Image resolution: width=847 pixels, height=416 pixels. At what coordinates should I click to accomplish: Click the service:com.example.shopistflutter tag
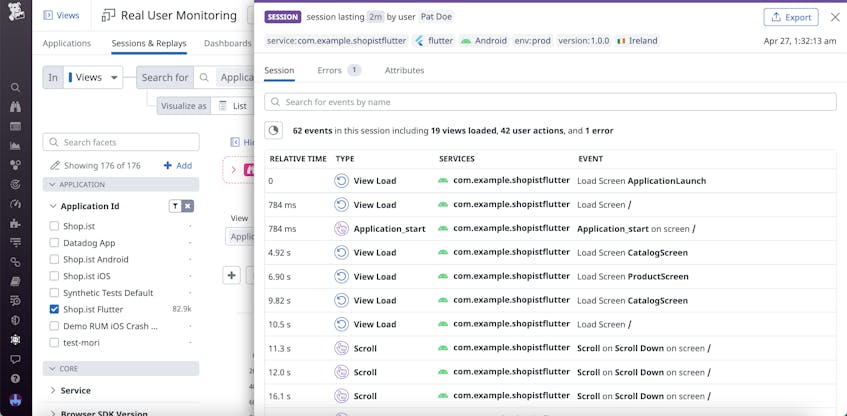(x=337, y=41)
